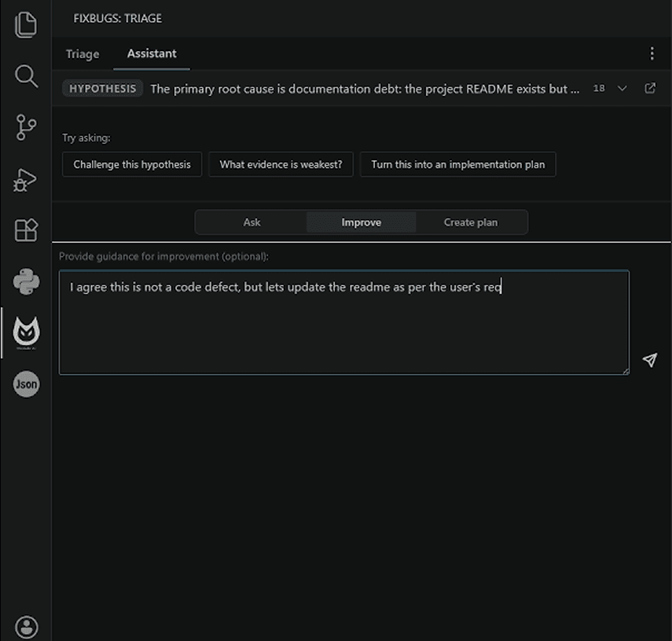Image resolution: width=672 pixels, height=641 pixels.
Task: Click the number 18 counter
Action: 599,88
